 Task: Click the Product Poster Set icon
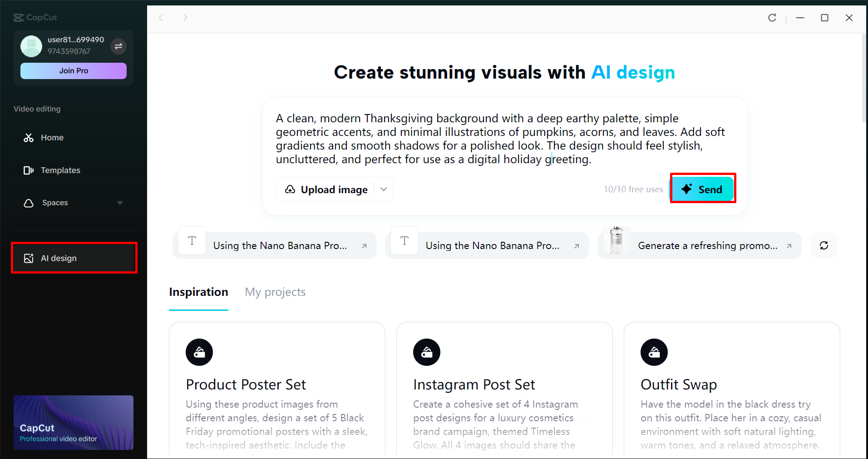coord(199,352)
